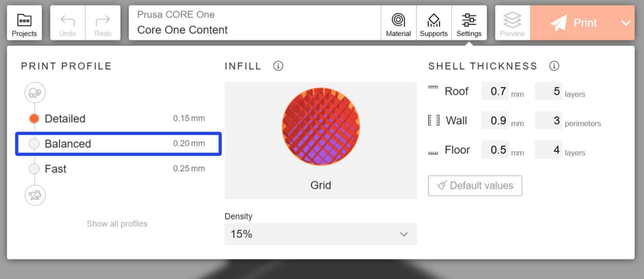Image resolution: width=644 pixels, height=279 pixels.
Task: Click the Grid infill pattern thumbnail
Action: tap(321, 127)
